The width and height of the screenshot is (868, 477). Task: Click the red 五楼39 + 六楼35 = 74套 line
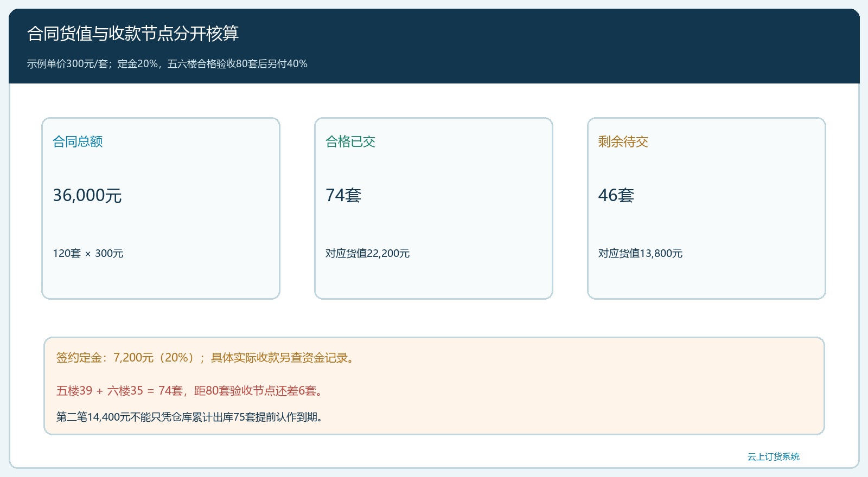(191, 391)
